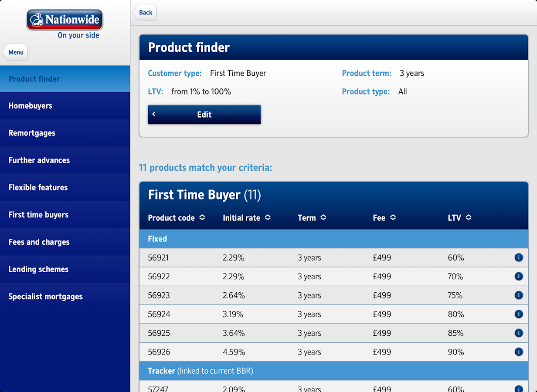Click First Time Buyer customer type value
This screenshot has height=392, width=537.
[x=238, y=73]
